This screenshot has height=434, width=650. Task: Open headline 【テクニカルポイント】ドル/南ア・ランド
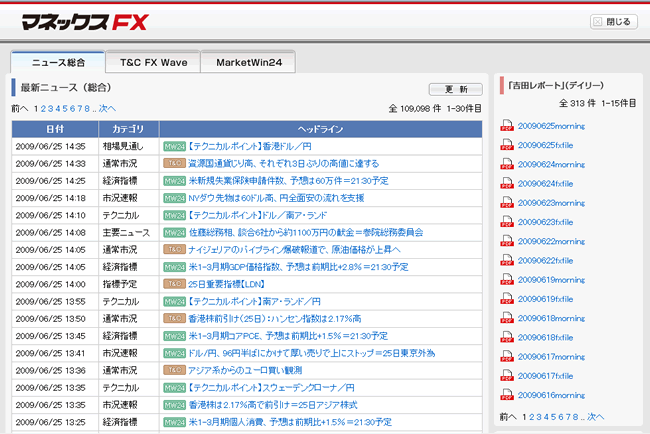pyautogui.click(x=257, y=215)
